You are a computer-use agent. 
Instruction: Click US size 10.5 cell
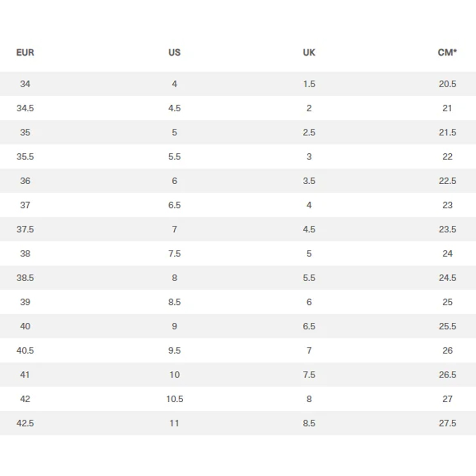pos(174,399)
